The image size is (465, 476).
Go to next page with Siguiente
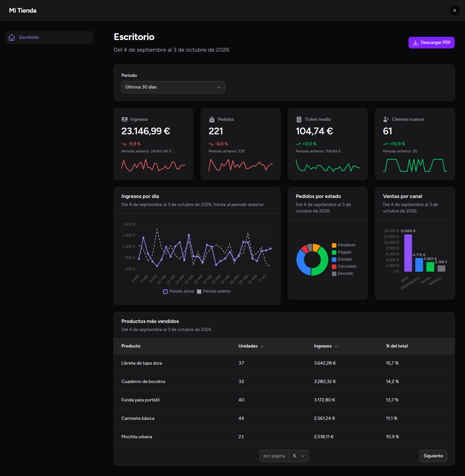pos(433,456)
